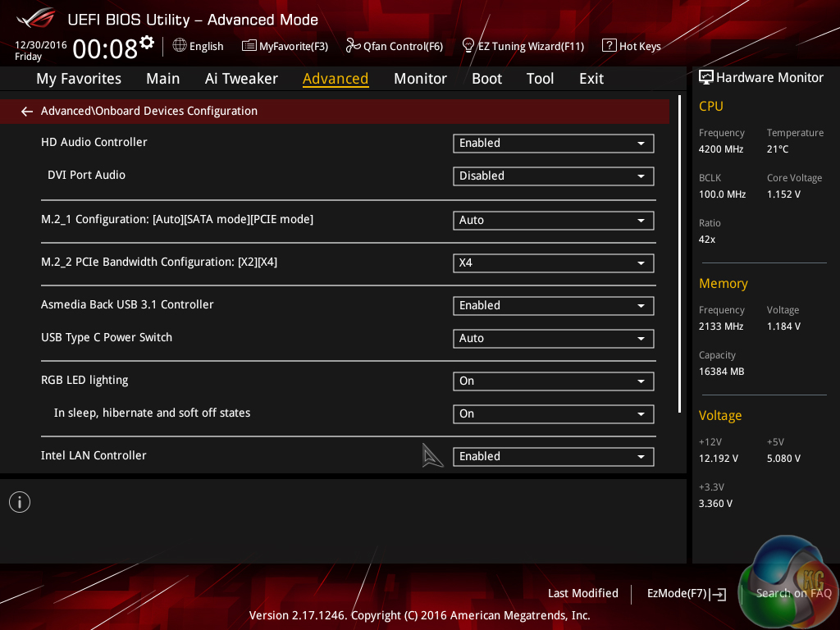This screenshot has width=840, height=630.
Task: Click the EZ Tuning lightbulb icon
Action: pyautogui.click(x=468, y=46)
